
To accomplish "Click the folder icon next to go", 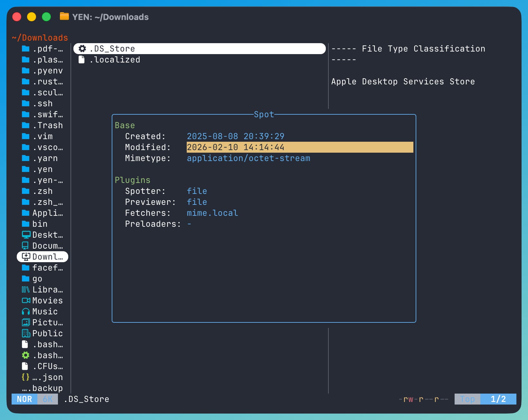I will [x=26, y=279].
